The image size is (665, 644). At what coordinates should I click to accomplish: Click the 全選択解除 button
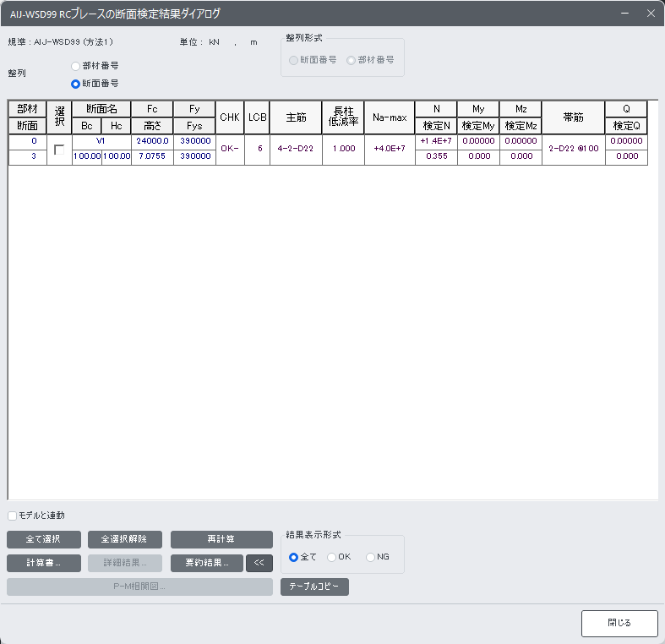[x=125, y=539]
